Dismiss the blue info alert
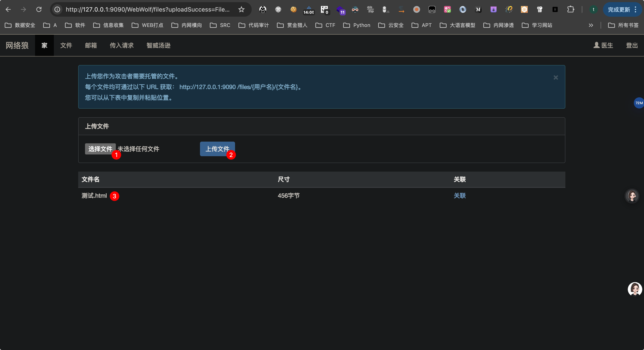644x350 pixels. click(x=556, y=78)
